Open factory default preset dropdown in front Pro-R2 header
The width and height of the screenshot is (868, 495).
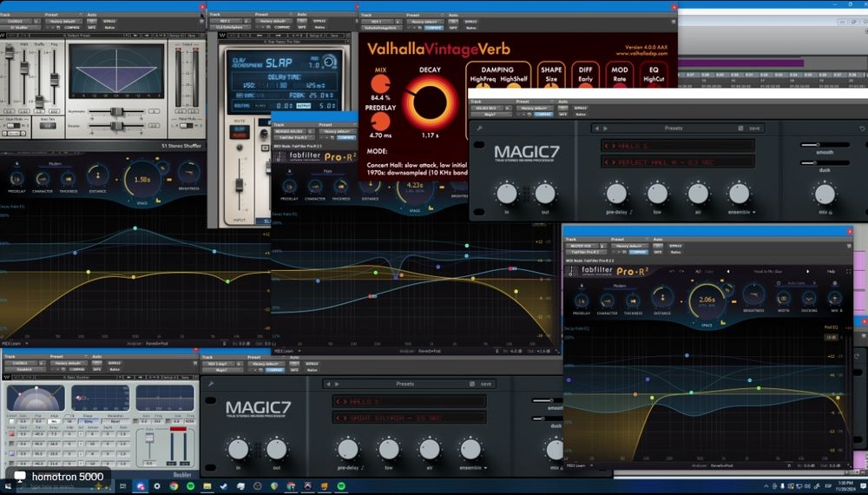630,246
